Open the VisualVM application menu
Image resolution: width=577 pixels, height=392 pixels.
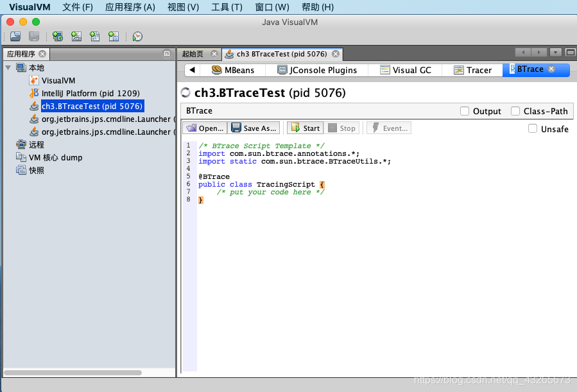pyautogui.click(x=30, y=7)
